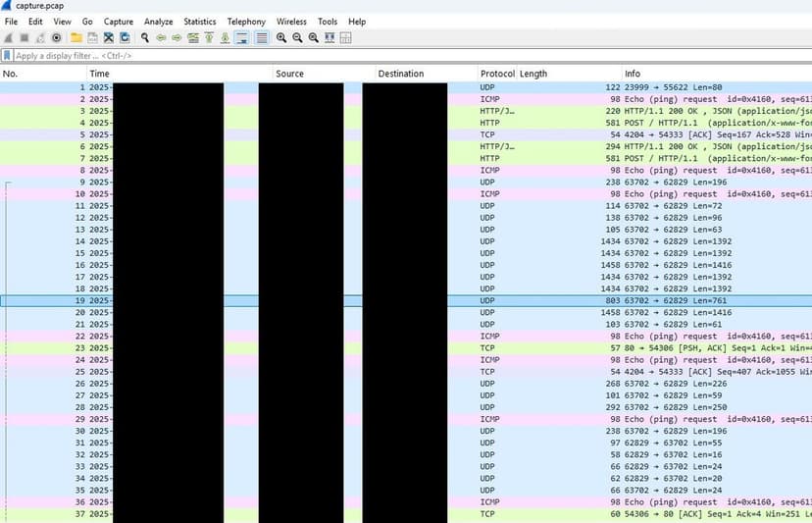Image resolution: width=812 pixels, height=523 pixels.
Task: Open the Analyze menu
Action: [159, 22]
